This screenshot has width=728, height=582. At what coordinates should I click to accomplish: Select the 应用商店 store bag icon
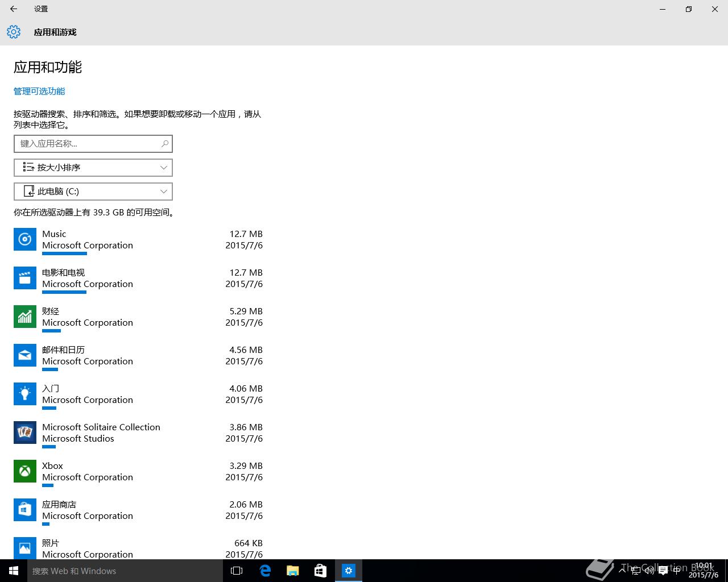point(25,510)
